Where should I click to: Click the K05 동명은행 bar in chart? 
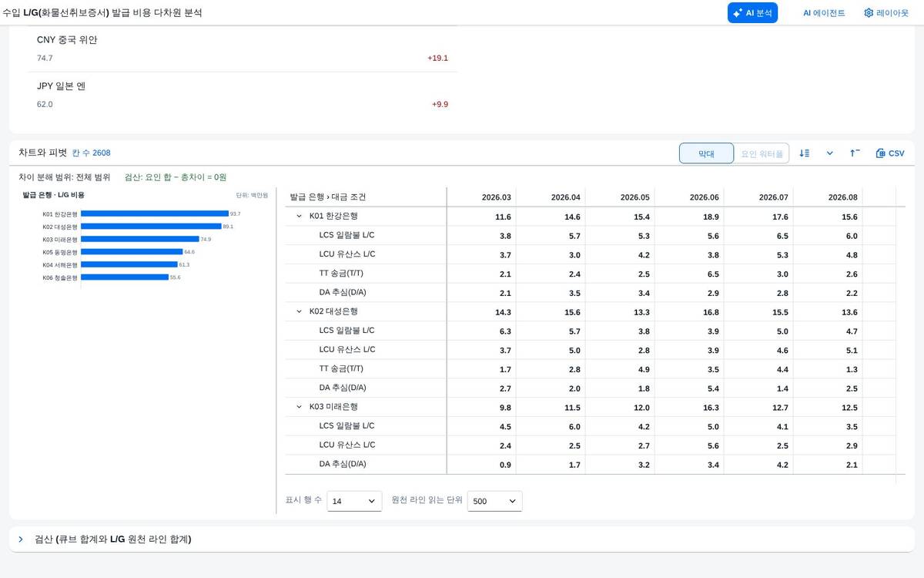pos(132,251)
